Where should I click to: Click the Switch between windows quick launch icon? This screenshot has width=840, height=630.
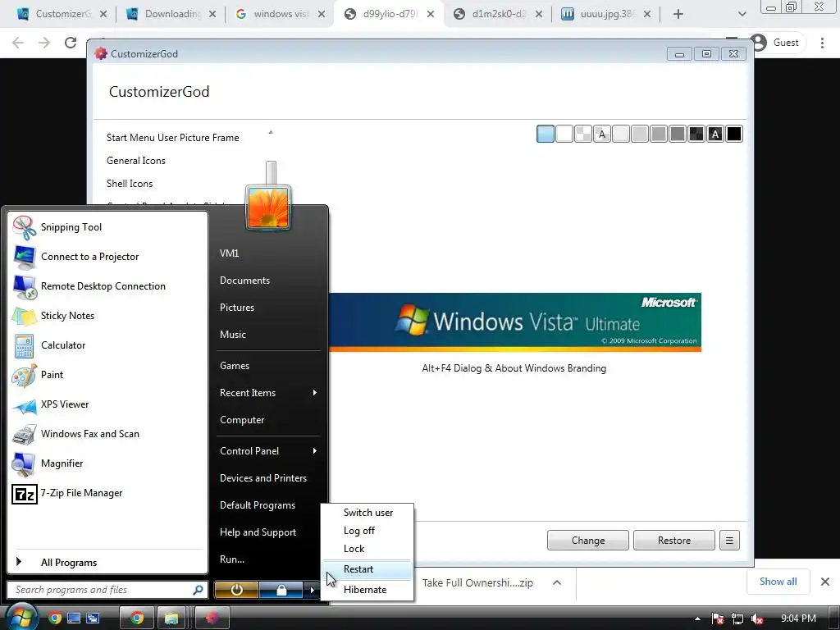pyautogui.click(x=93, y=619)
